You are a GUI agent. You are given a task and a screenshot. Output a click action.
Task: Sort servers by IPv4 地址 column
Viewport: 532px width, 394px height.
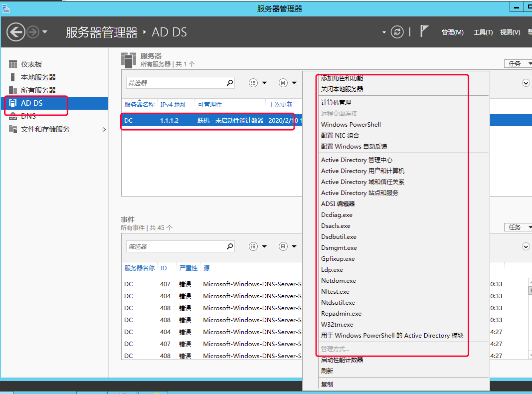174,105
